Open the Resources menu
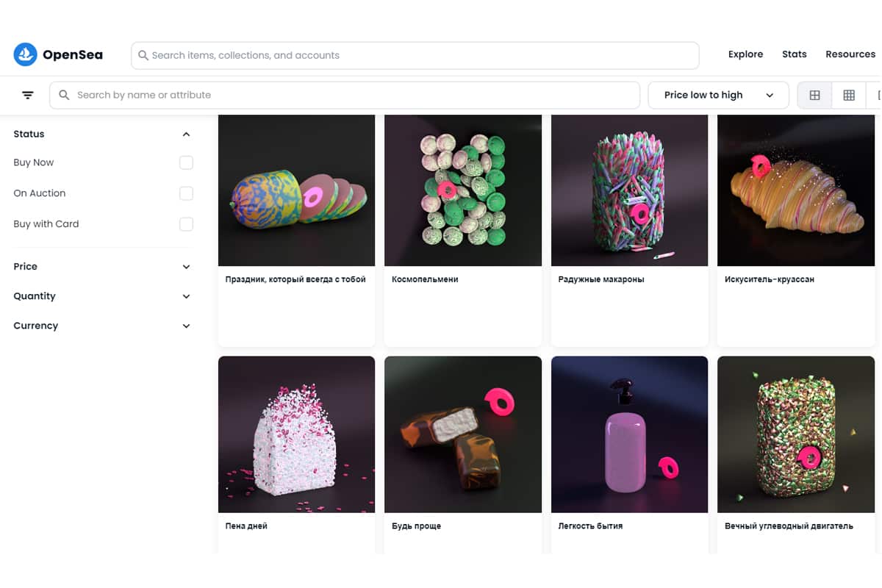Image resolution: width=882 pixels, height=588 pixels. 850,54
